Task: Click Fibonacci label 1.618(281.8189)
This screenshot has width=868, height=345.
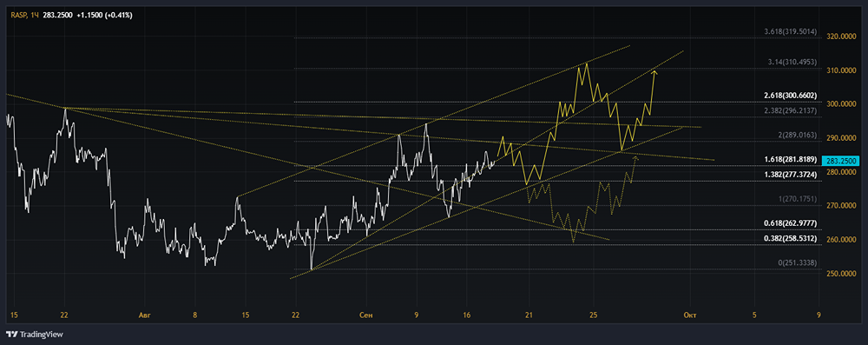Action: (790, 159)
